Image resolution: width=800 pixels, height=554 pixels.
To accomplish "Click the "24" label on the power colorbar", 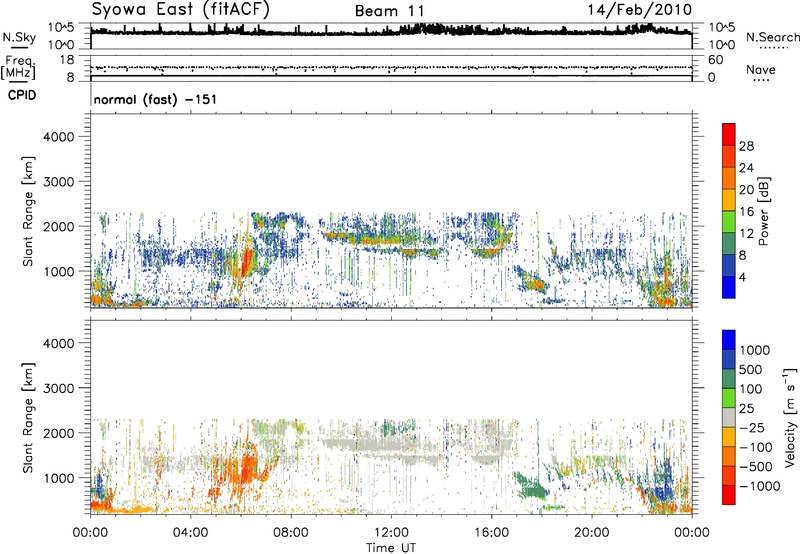I will tap(746, 168).
